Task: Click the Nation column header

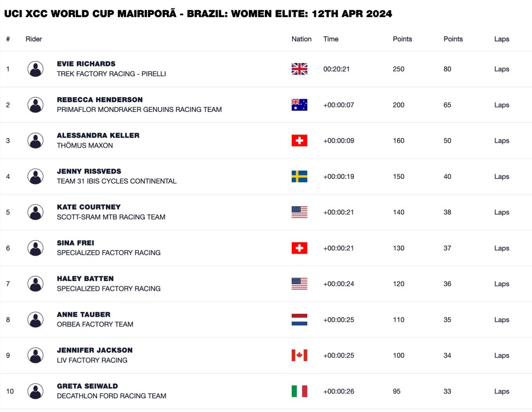Action: tap(302, 39)
